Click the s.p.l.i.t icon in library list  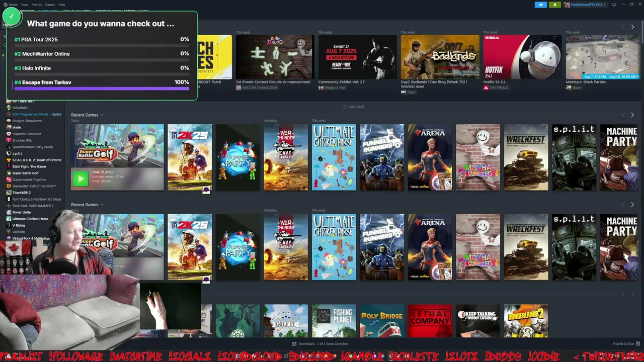coord(9,153)
